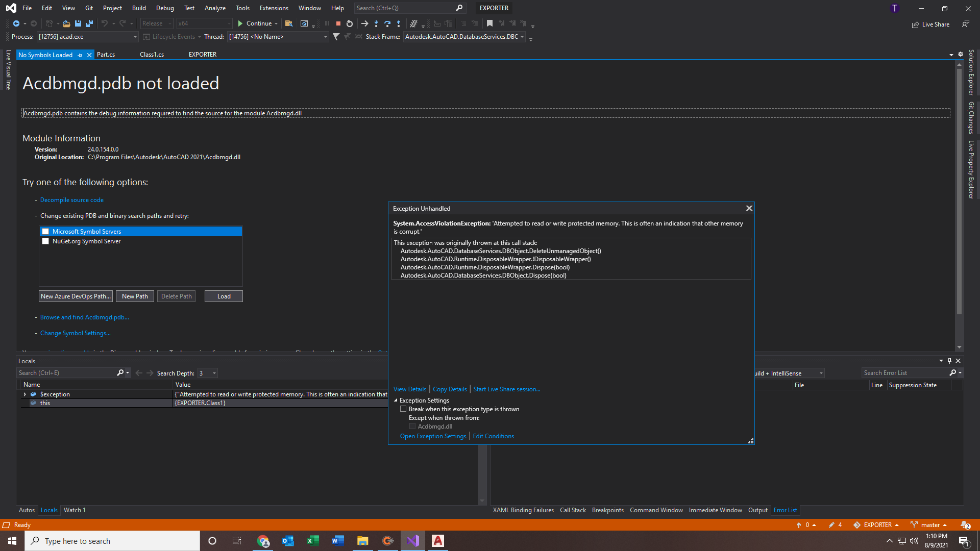This screenshot has width=980, height=551.
Task: Check the Microsoft Symbol Servers checkbox
Action: [45, 232]
